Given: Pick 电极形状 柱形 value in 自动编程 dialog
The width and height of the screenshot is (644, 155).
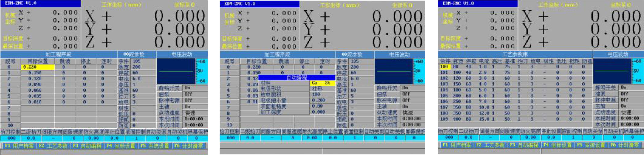Looking at the screenshot, I should pyautogui.click(x=322, y=89).
